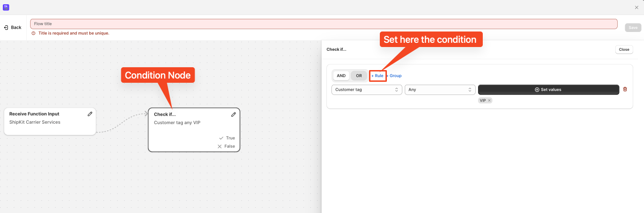Remove the VIP tag chip
644x213 pixels.
tap(489, 101)
